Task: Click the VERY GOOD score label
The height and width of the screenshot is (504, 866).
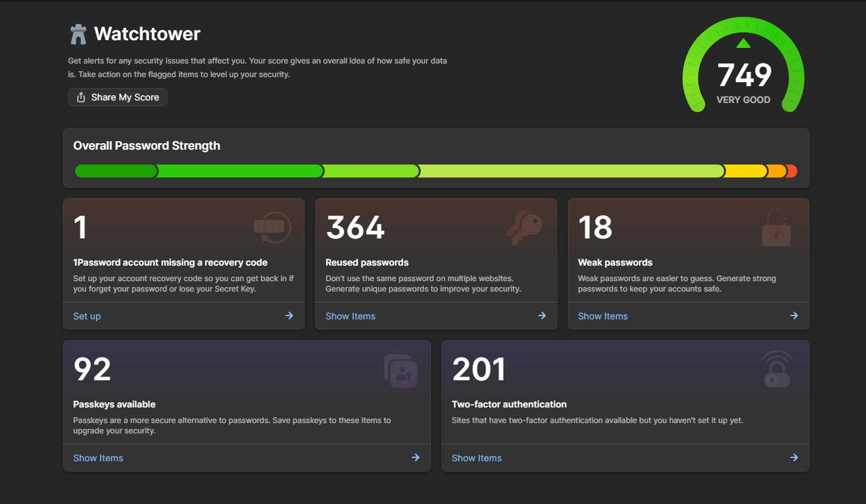Action: (743, 100)
